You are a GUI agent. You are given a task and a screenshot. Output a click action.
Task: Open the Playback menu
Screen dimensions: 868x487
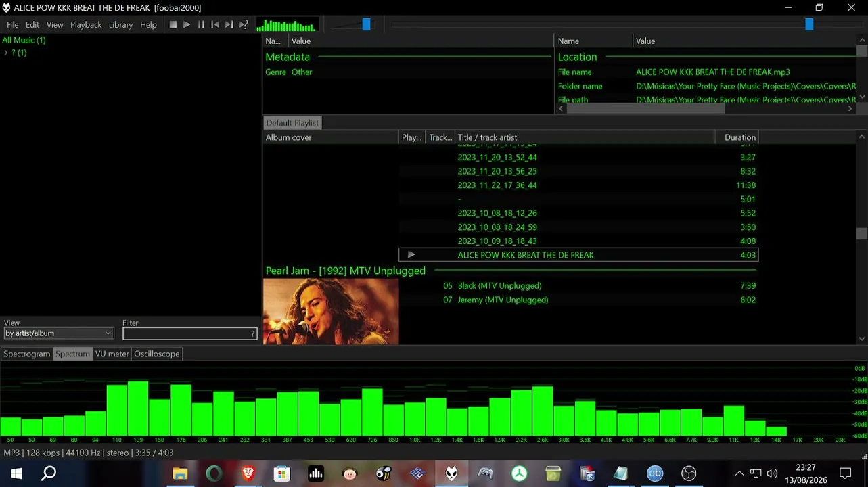tap(86, 25)
